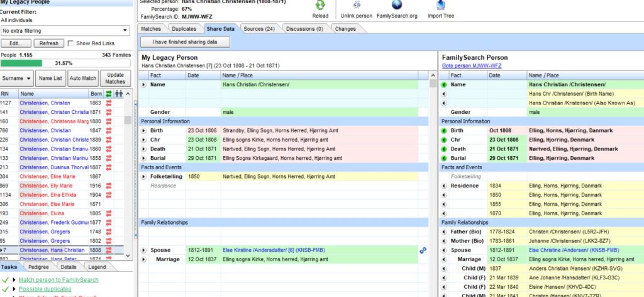Click green copy arrow beside FamilySearch Chr
Viewport: 644px width, 297px height.
444,140
